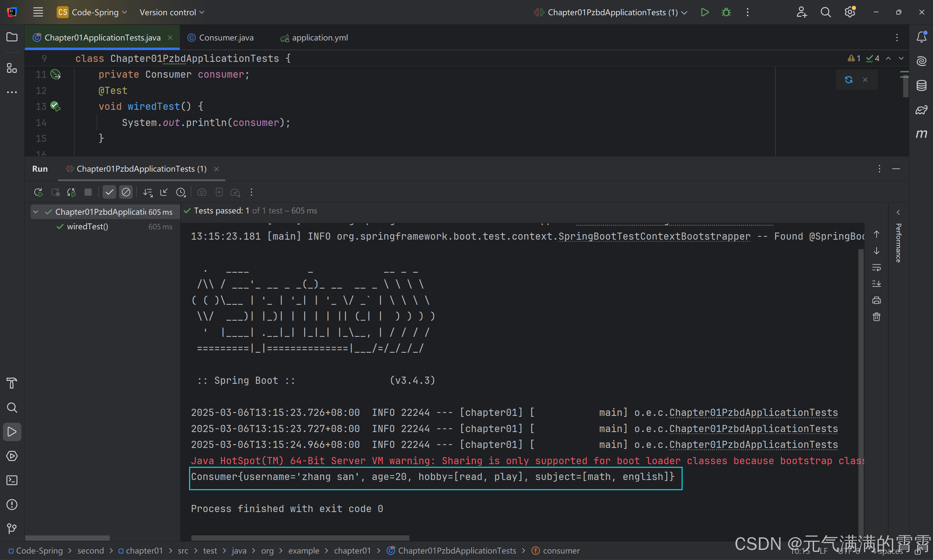
Task: Switch to Consumer.java tab
Action: tap(226, 38)
